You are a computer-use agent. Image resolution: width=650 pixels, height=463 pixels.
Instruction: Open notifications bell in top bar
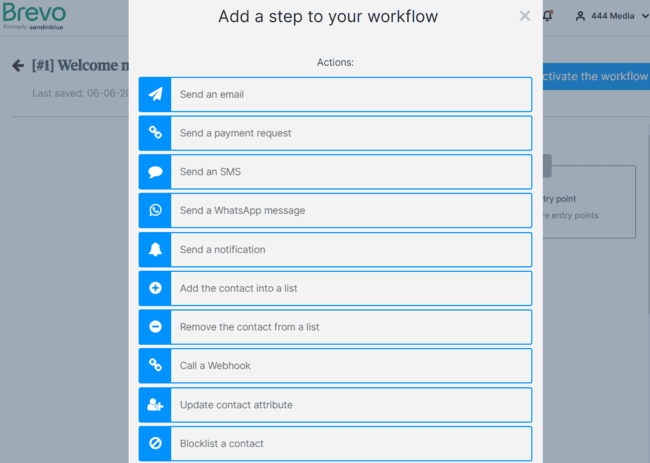[547, 16]
